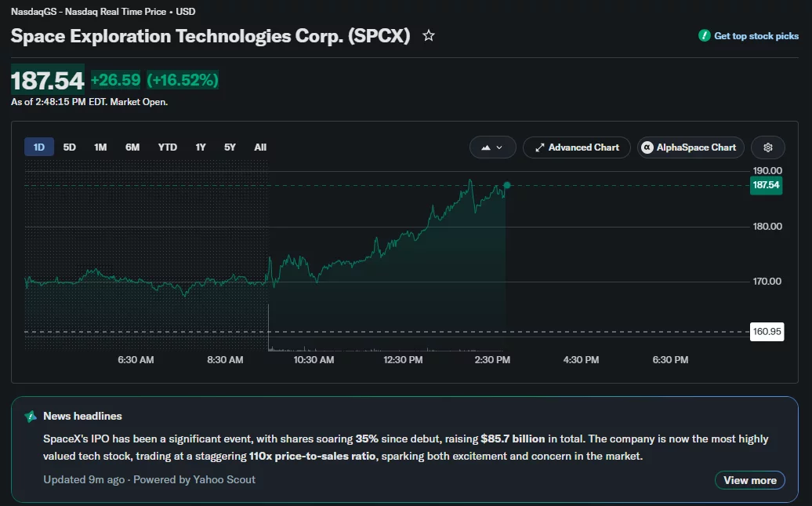The image size is (812, 506).
Task: Click the 6:30 AM time axis label
Action: coord(136,360)
